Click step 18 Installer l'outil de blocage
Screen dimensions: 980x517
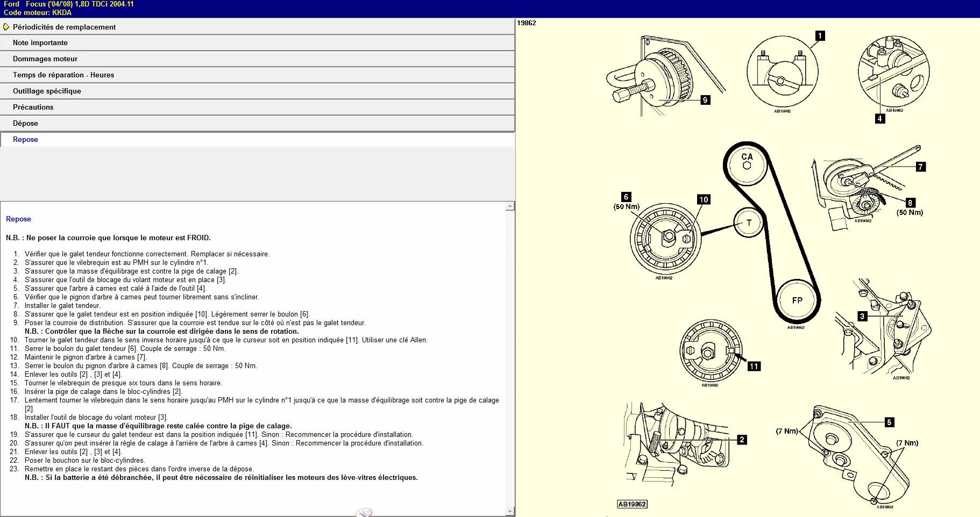click(x=96, y=418)
